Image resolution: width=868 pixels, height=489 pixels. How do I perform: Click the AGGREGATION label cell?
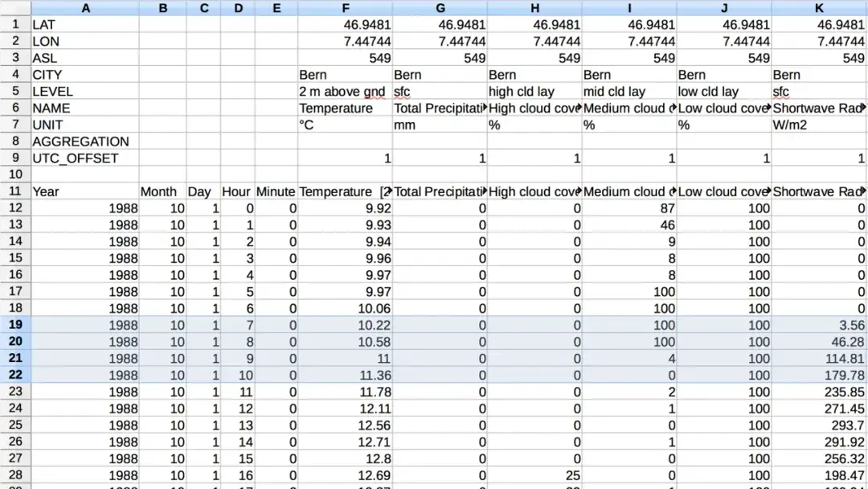pyautogui.click(x=84, y=142)
